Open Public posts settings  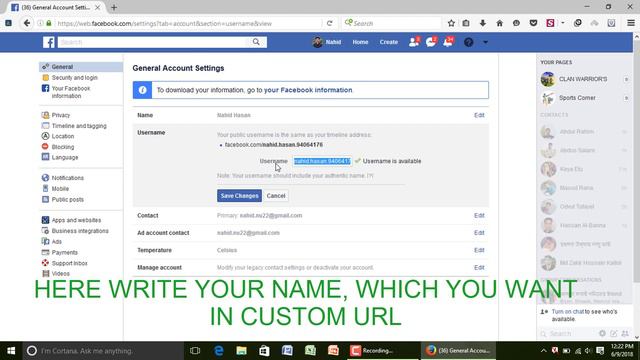[67, 200]
